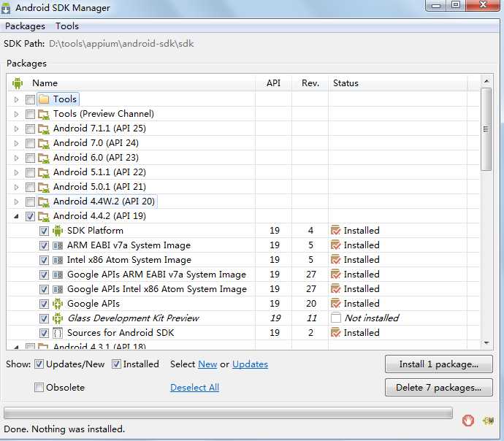Expand the Tools tree node
The width and height of the screenshot is (504, 441).
[16, 99]
